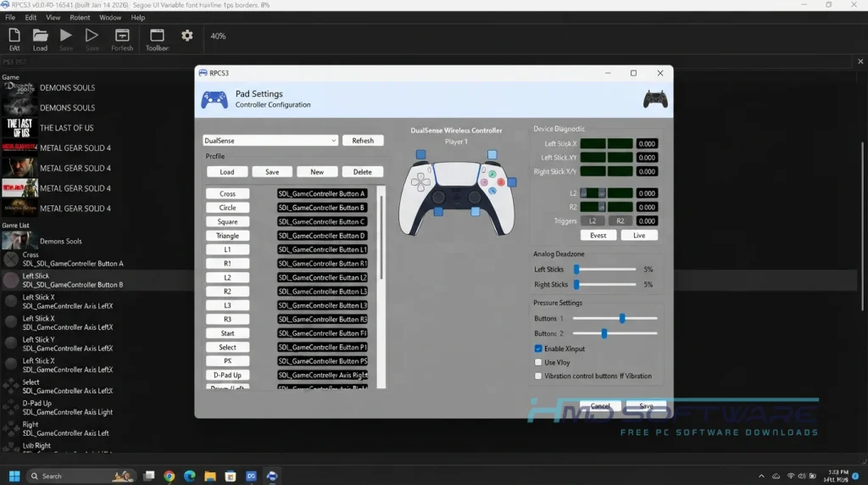Open the Edit menu

pos(31,18)
